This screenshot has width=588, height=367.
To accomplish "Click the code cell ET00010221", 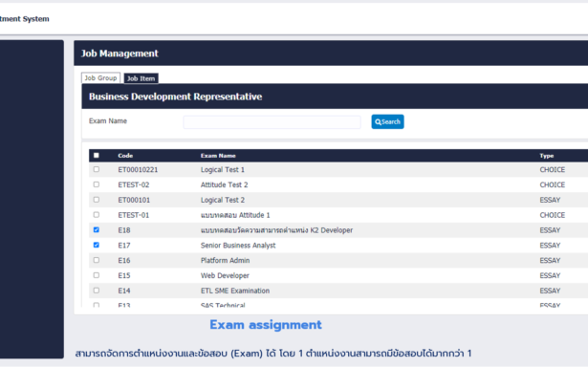I will point(138,170).
